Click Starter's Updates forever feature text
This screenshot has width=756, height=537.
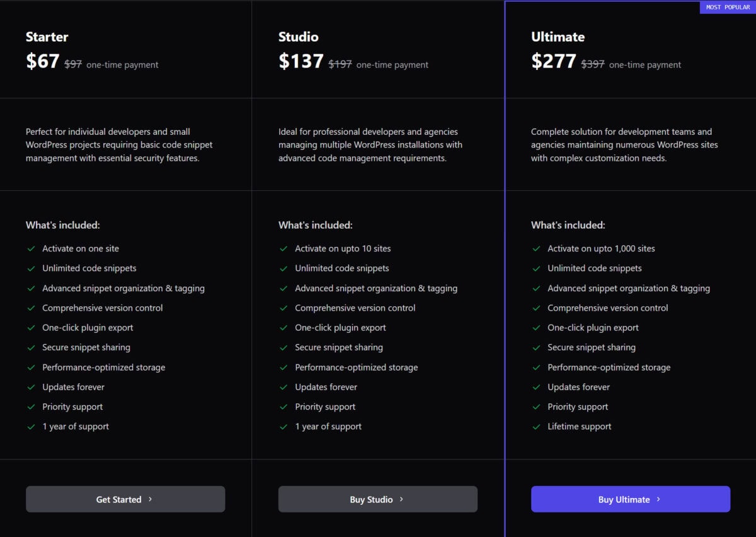(x=73, y=387)
